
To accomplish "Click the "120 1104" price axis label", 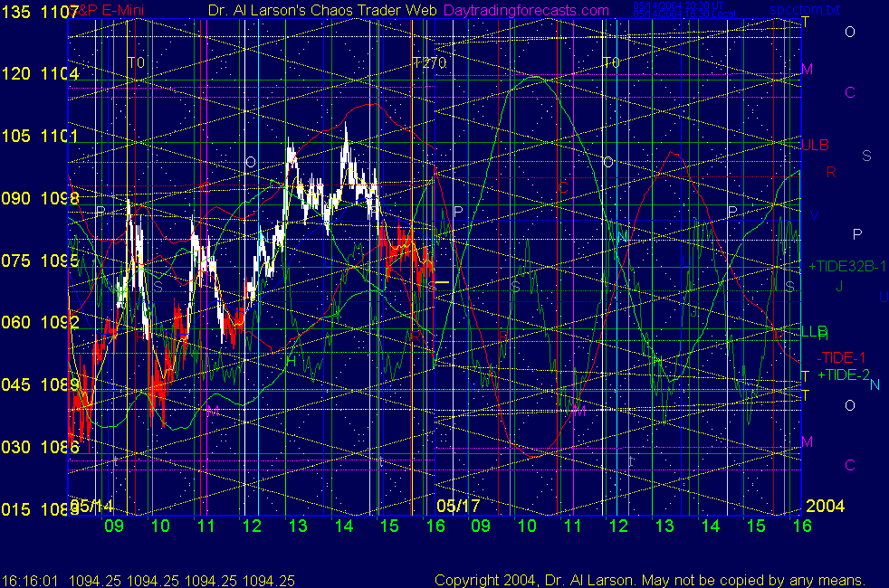I will pos(40,73).
